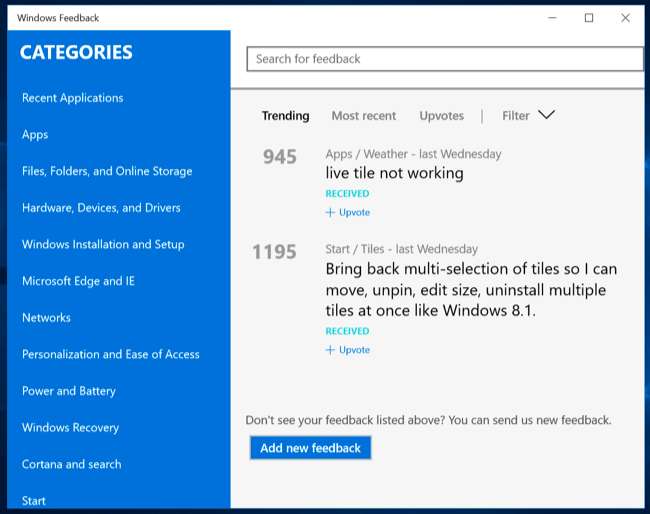
Task: Open the Apps category
Action: (x=35, y=135)
